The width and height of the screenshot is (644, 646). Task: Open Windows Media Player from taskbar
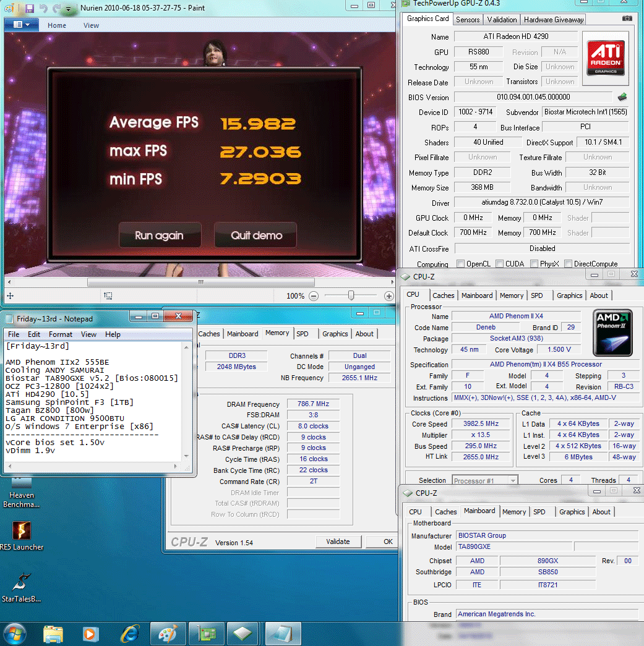[x=90, y=634]
